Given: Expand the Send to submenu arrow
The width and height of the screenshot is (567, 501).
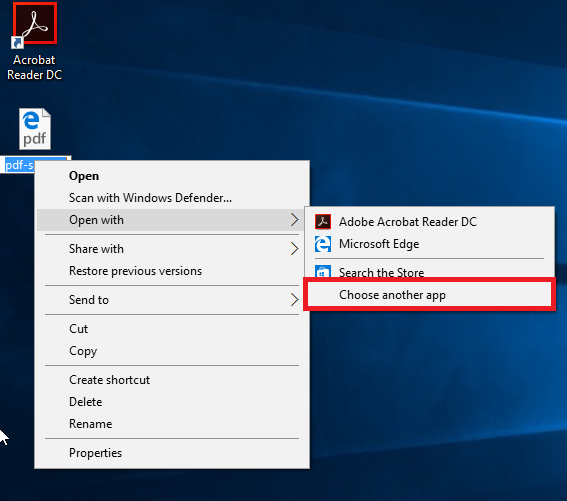Looking at the screenshot, I should pos(294,300).
